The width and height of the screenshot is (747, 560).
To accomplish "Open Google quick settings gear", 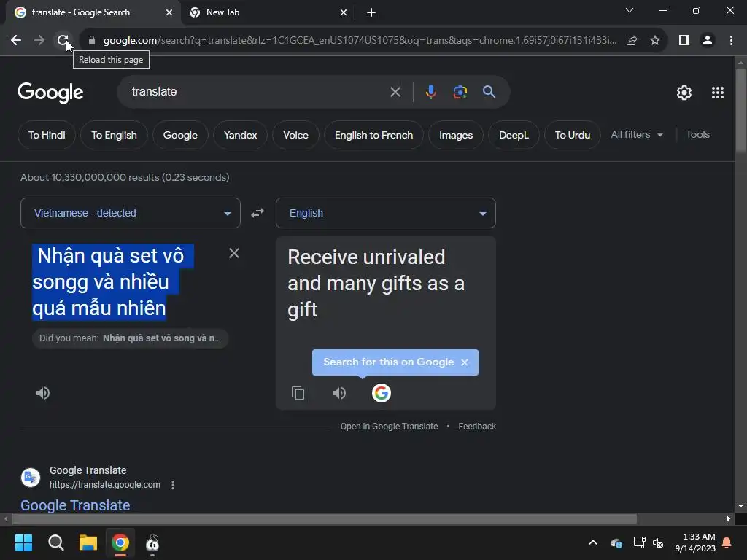I will pos(684,93).
